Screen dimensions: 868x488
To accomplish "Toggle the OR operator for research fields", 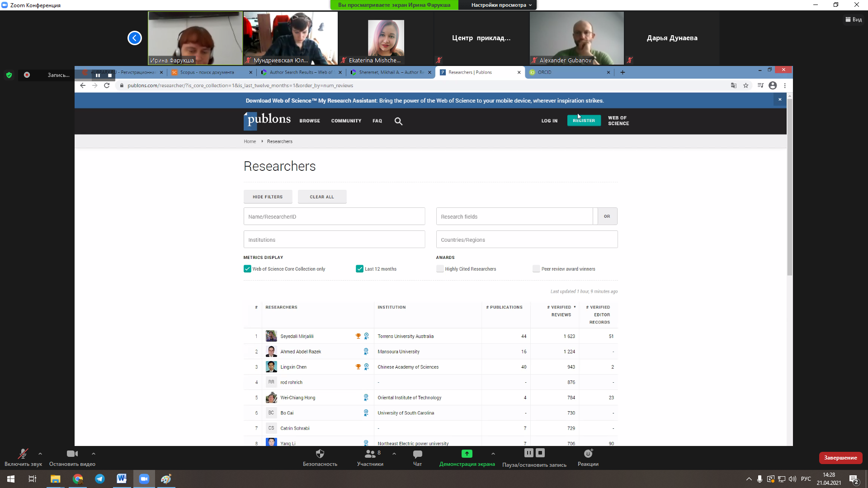I will point(607,216).
